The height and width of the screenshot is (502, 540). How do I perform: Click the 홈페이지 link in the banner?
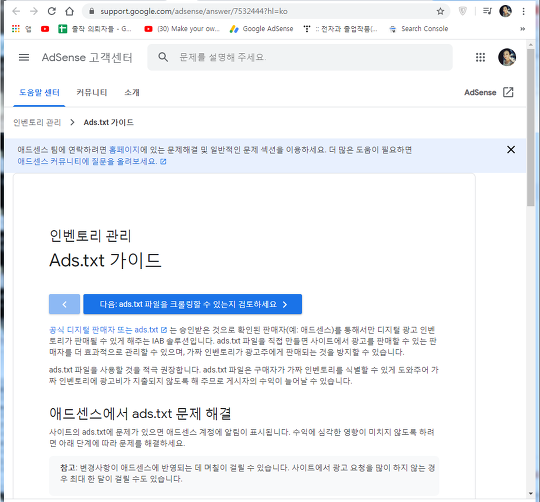pos(124,150)
